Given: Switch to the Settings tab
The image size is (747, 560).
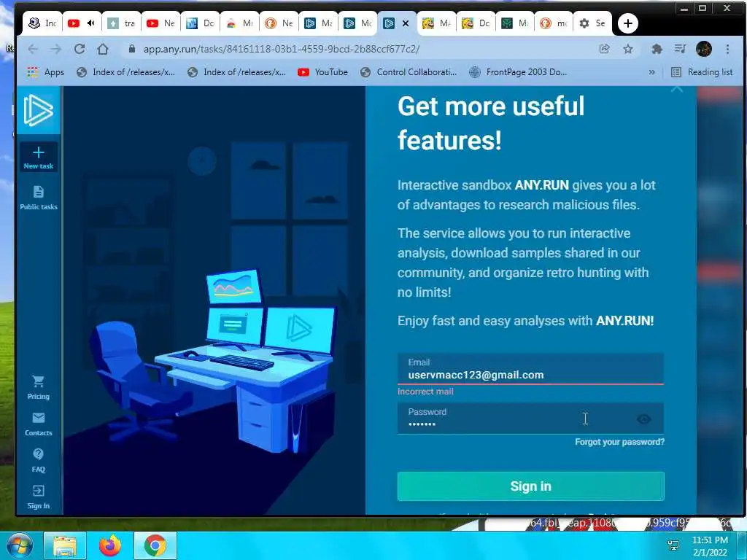Looking at the screenshot, I should click(592, 23).
